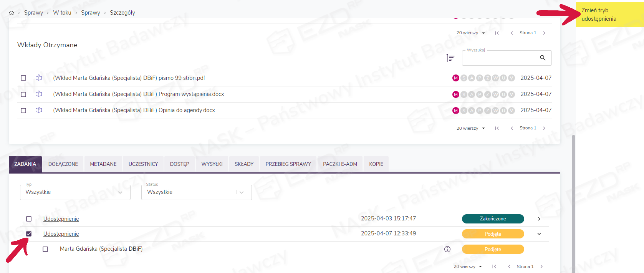Click the Wyszukaj search input field
644x273 pixels.
pos(499,58)
